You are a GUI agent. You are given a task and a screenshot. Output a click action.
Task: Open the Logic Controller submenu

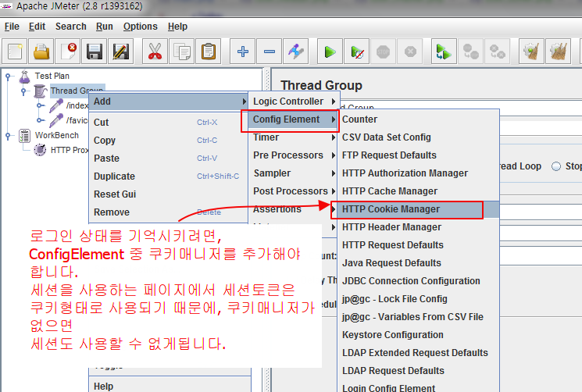point(294,102)
